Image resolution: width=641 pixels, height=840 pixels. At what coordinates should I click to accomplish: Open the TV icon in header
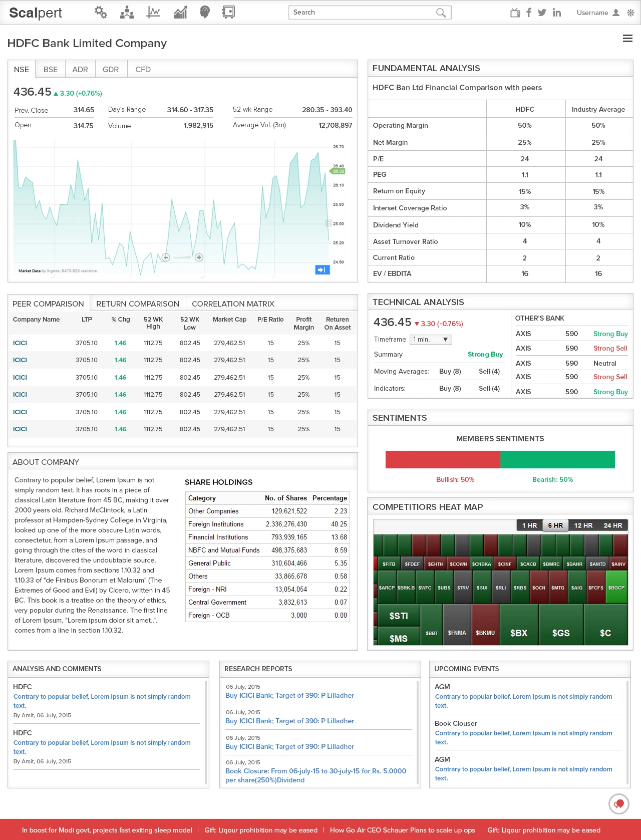(x=515, y=13)
